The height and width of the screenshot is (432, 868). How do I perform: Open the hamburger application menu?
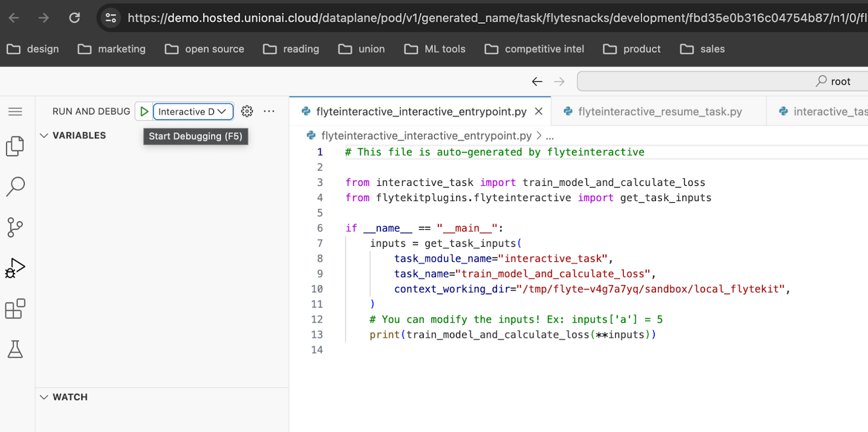click(15, 112)
